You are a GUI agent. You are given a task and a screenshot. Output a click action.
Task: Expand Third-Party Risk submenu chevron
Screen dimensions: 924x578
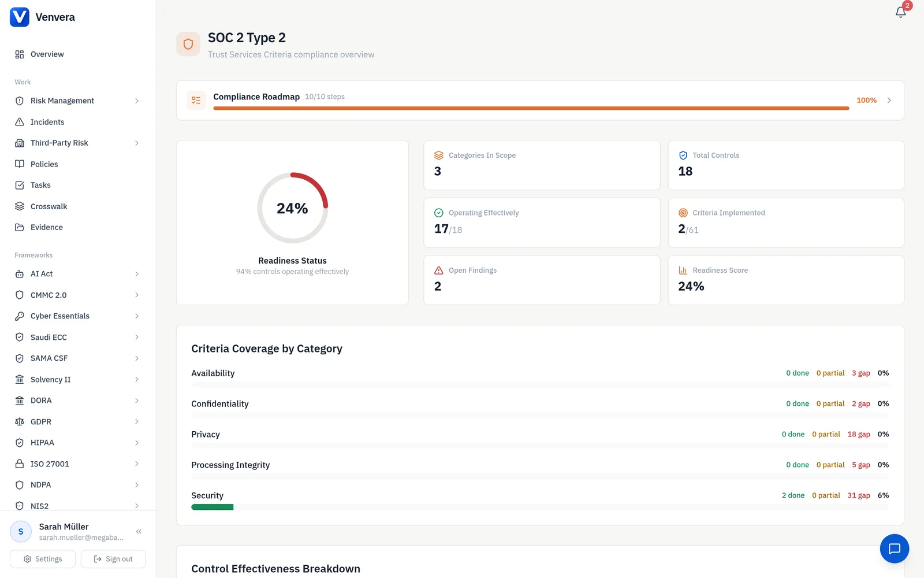pos(137,143)
